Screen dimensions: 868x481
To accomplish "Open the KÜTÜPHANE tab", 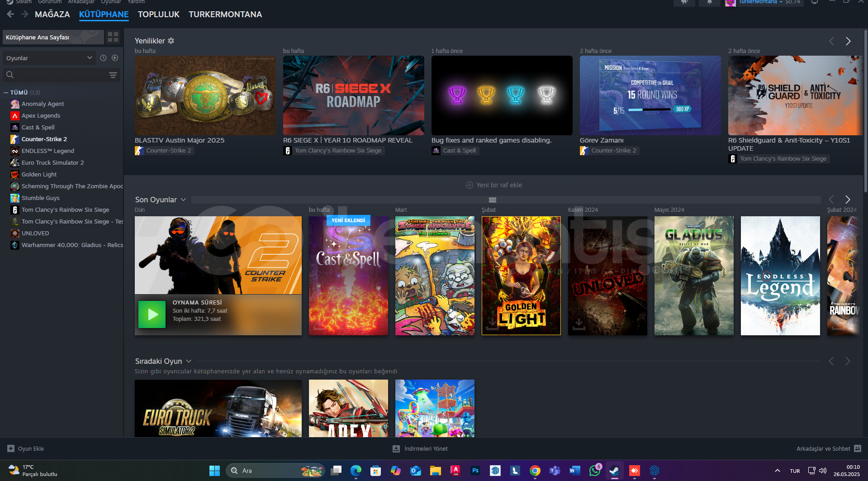I will coord(104,14).
